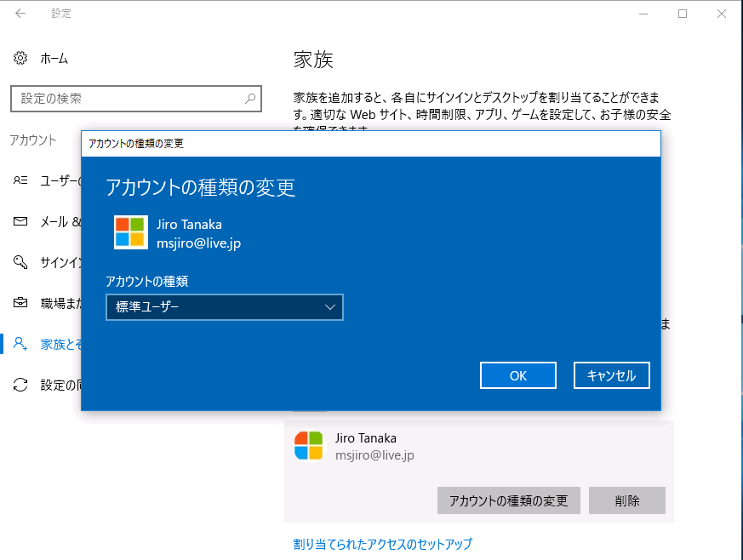Click the back arrow at top left
Viewport: 743px width, 560px height.
(19, 14)
